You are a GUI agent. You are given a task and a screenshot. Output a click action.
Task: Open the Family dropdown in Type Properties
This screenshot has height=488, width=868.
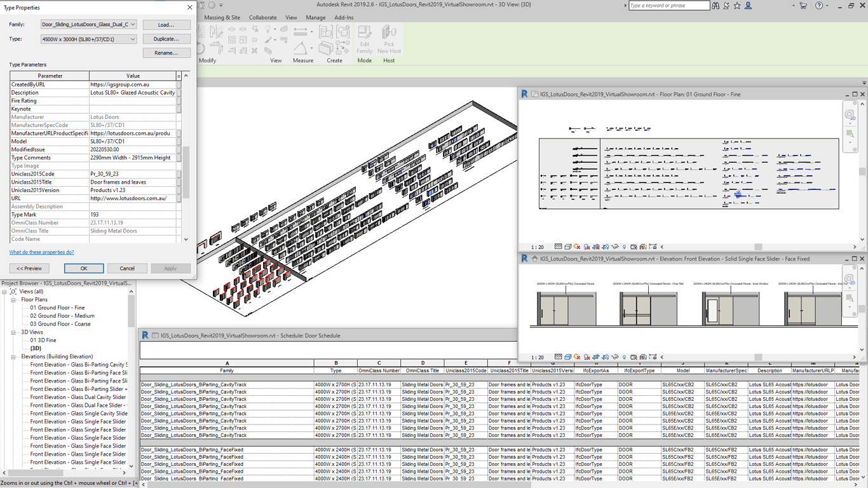pyautogui.click(x=133, y=24)
